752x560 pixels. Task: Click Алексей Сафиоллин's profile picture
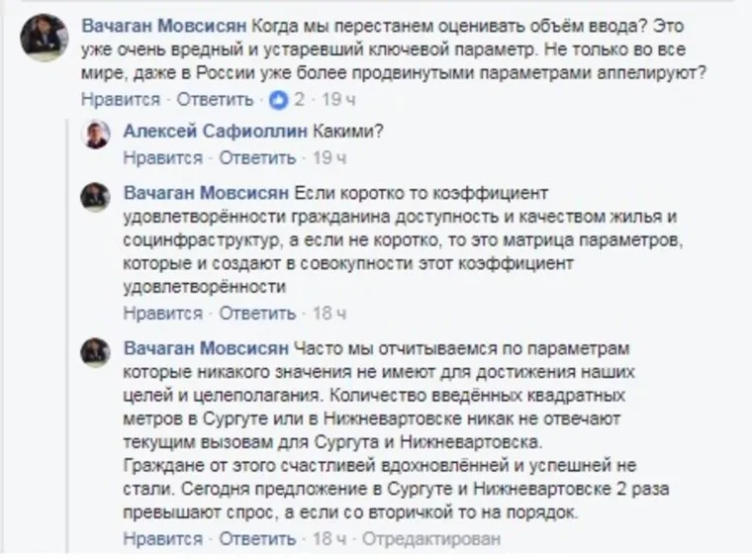96,136
